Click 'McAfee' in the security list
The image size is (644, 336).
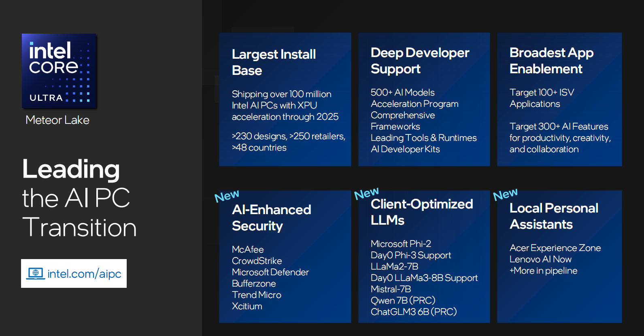(248, 249)
